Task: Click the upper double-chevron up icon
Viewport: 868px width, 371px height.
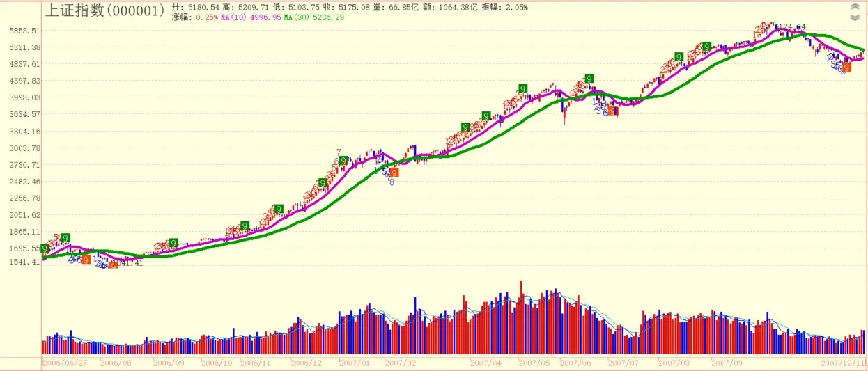Action: (855, 7)
